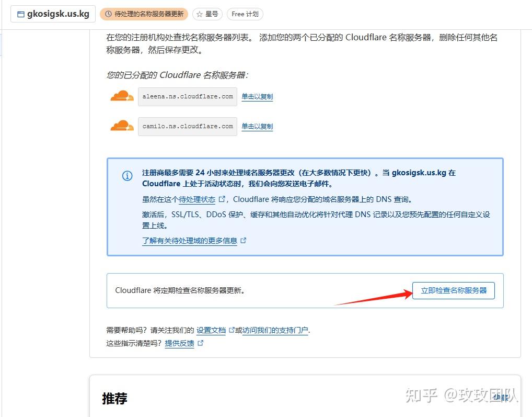This screenshot has height=417, width=532.
Task: Select the Free 计划 label
Action: [245, 14]
